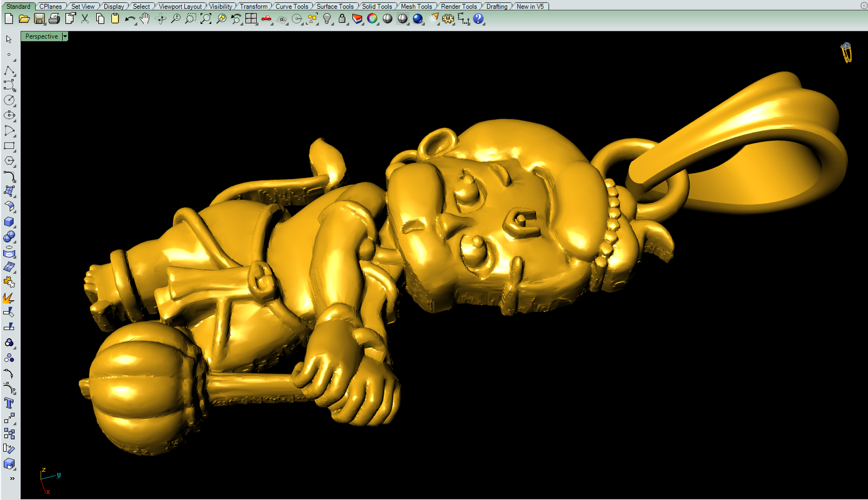Select the Dimension tool icon

[x=463, y=19]
